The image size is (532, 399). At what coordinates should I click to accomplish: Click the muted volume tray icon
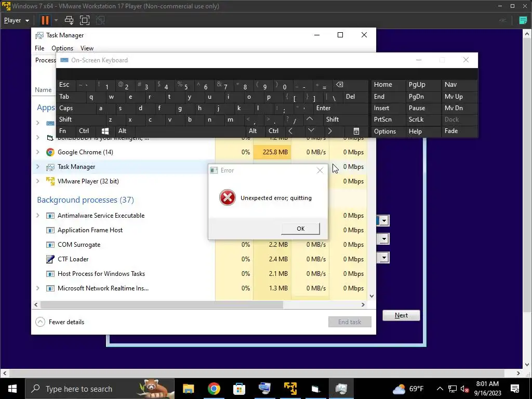[x=464, y=389]
